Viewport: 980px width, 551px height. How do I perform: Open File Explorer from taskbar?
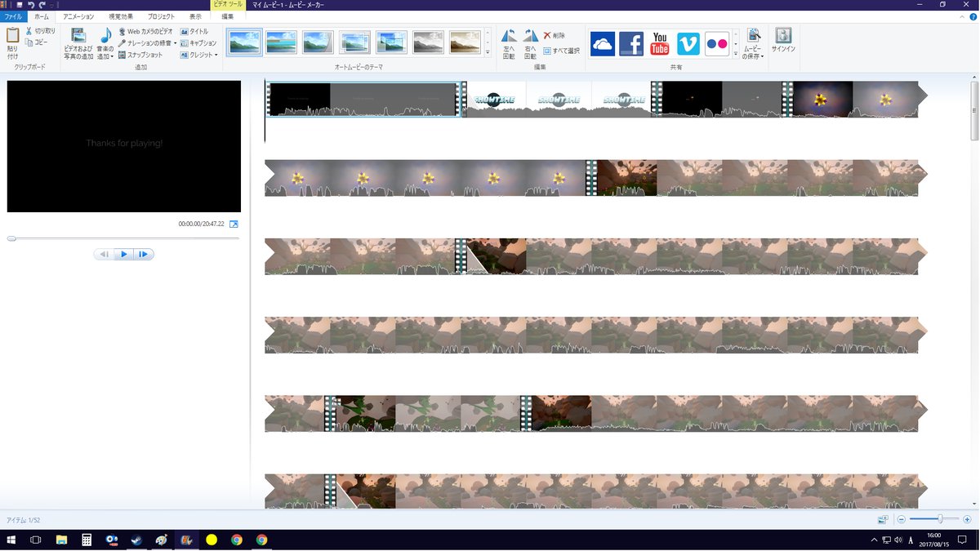[61, 540]
